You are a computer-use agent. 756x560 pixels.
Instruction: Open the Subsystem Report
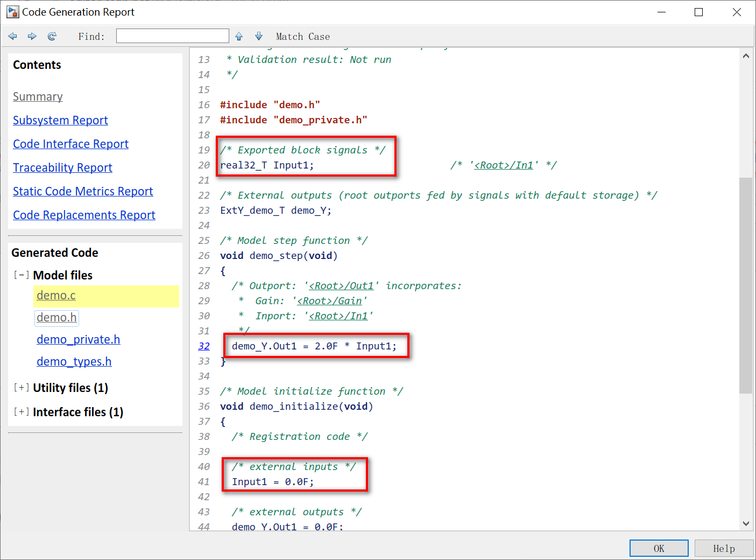pos(60,121)
